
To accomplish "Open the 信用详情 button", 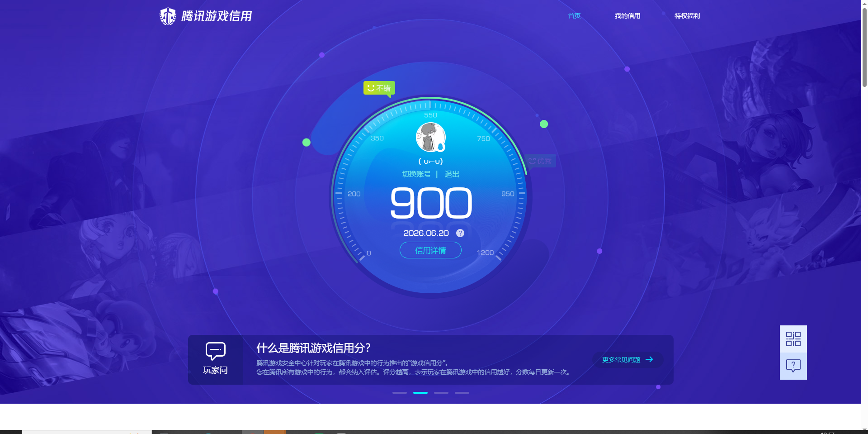I will 430,250.
